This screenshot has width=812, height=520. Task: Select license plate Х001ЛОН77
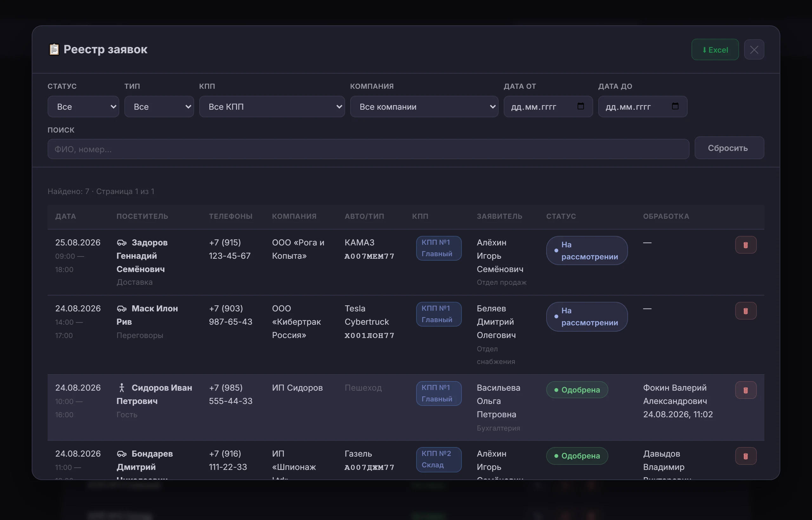[x=369, y=336]
